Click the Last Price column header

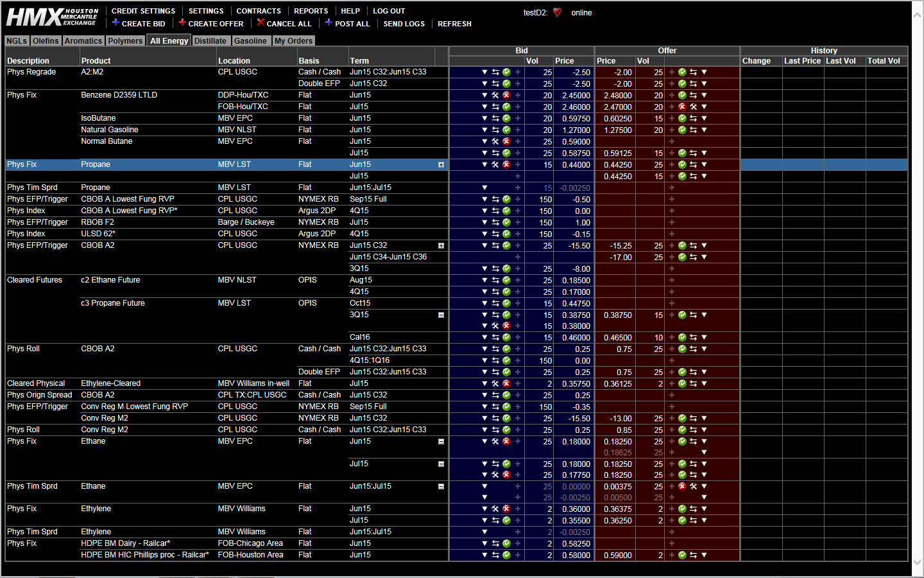[x=802, y=61]
